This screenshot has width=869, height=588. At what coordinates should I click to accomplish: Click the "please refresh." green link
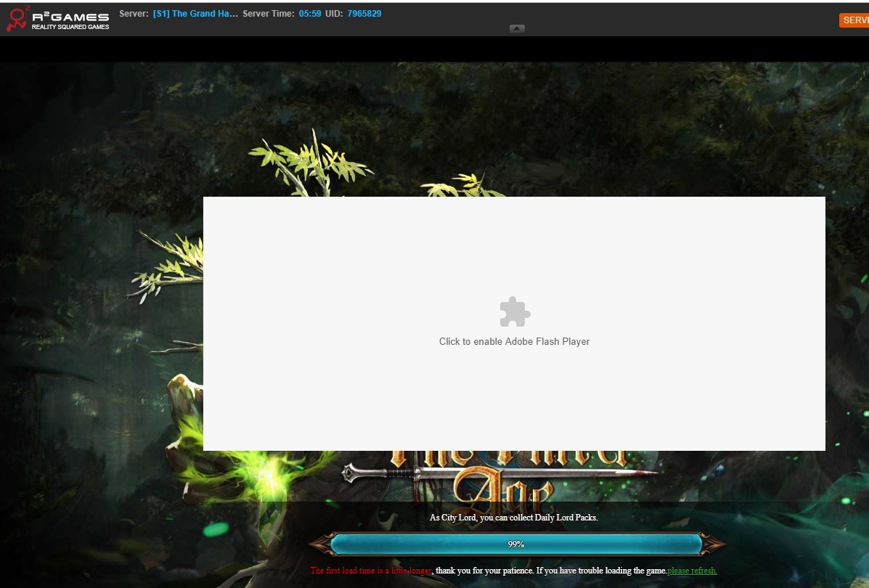(692, 571)
